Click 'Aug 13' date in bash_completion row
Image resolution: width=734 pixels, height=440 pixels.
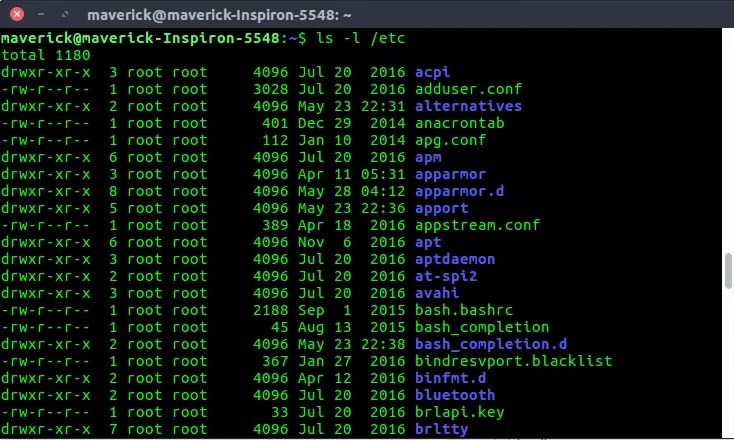coord(324,327)
